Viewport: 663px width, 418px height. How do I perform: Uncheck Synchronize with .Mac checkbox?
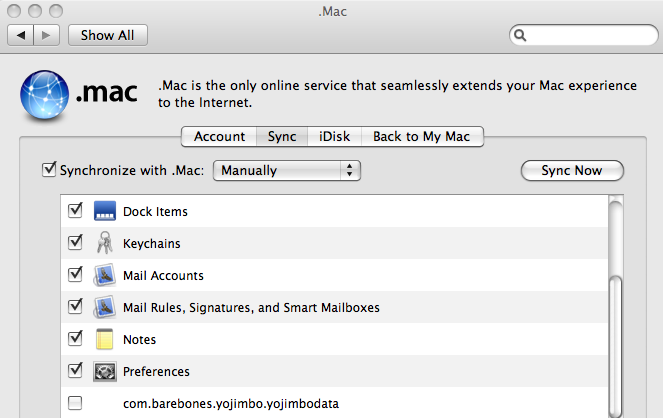49,170
